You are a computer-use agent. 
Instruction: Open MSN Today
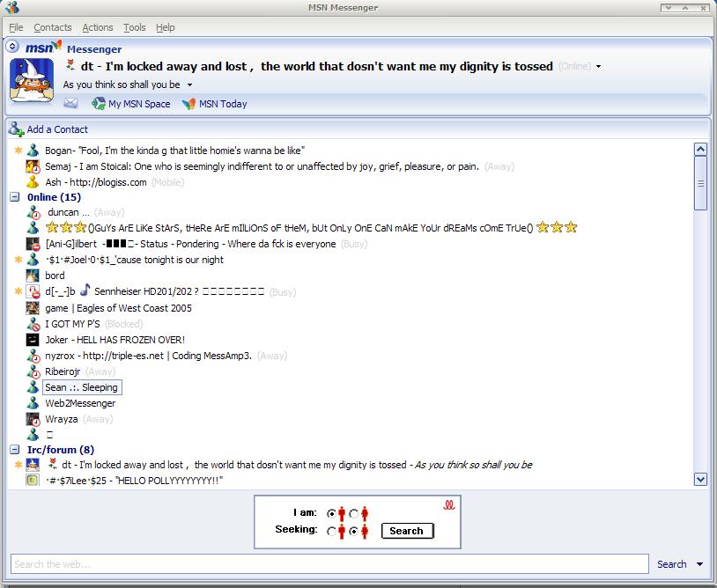[214, 104]
